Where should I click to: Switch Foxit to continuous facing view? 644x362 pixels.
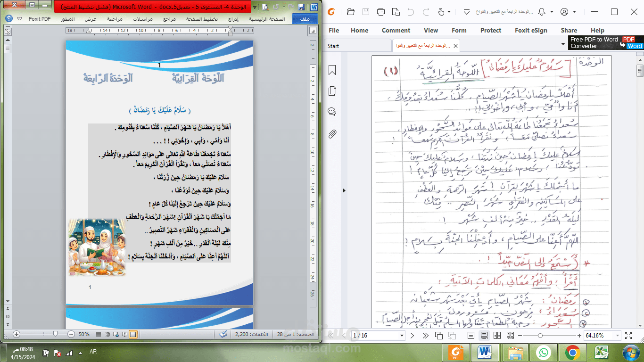(x=510, y=336)
